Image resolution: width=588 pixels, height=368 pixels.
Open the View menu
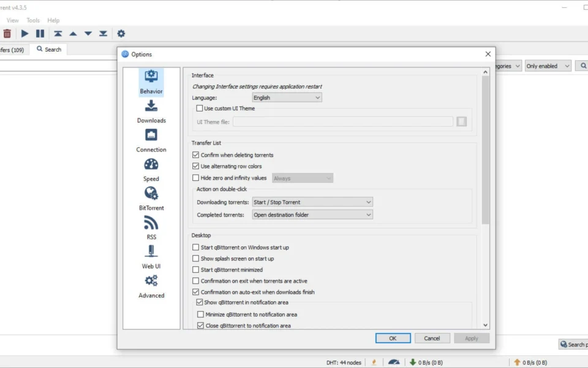tap(12, 20)
